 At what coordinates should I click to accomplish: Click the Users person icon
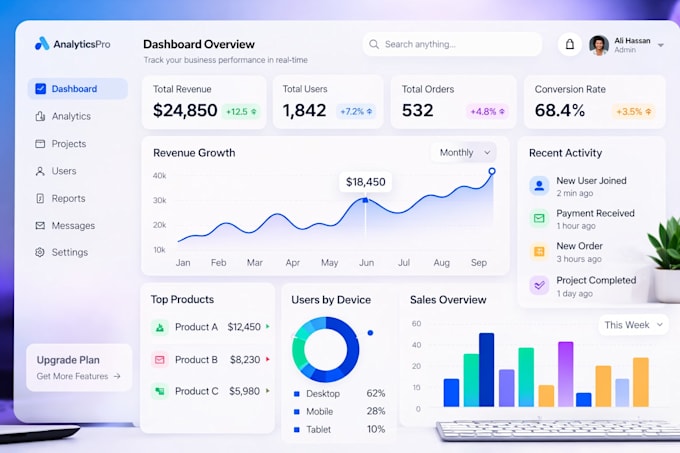[40, 171]
